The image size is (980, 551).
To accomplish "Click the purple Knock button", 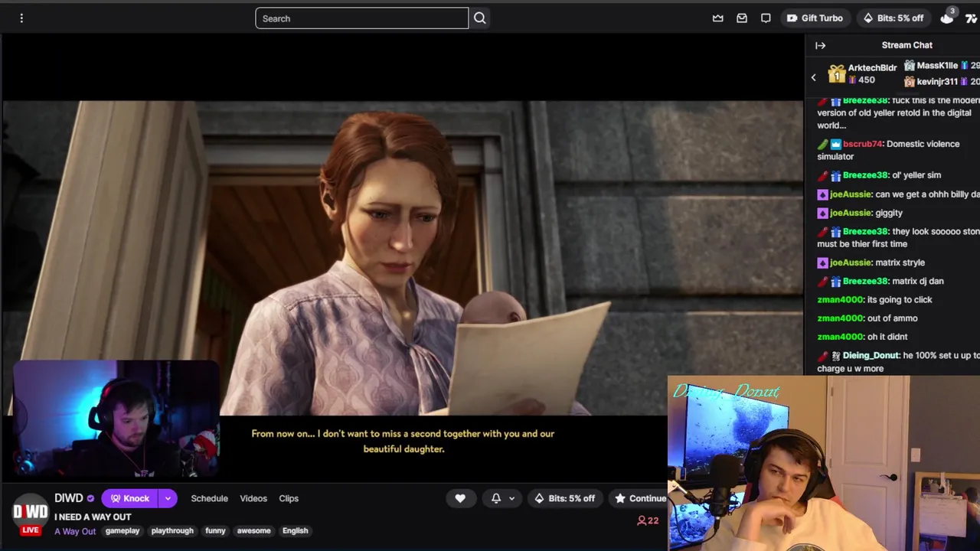I will click(x=129, y=498).
